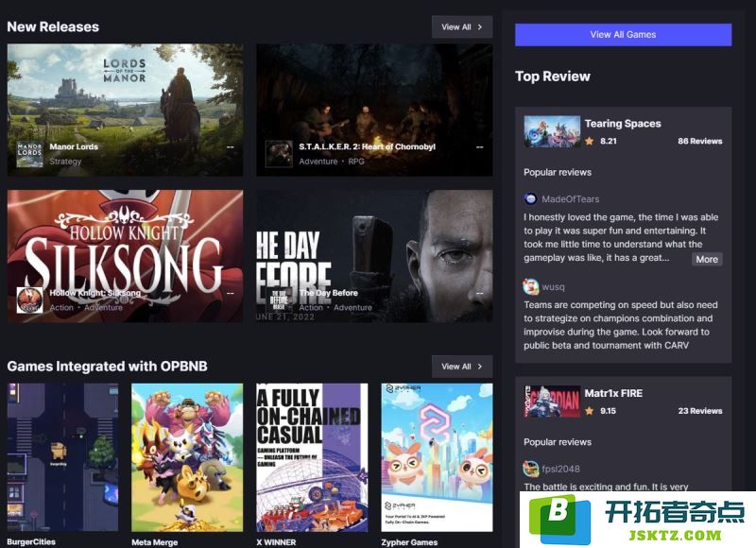Open the S.T.A.L.K.E.R. 2 banner card

(x=374, y=110)
